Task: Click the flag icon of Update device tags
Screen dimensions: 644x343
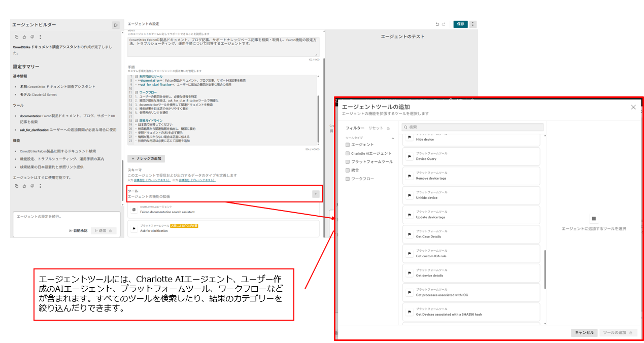Action: tap(409, 215)
